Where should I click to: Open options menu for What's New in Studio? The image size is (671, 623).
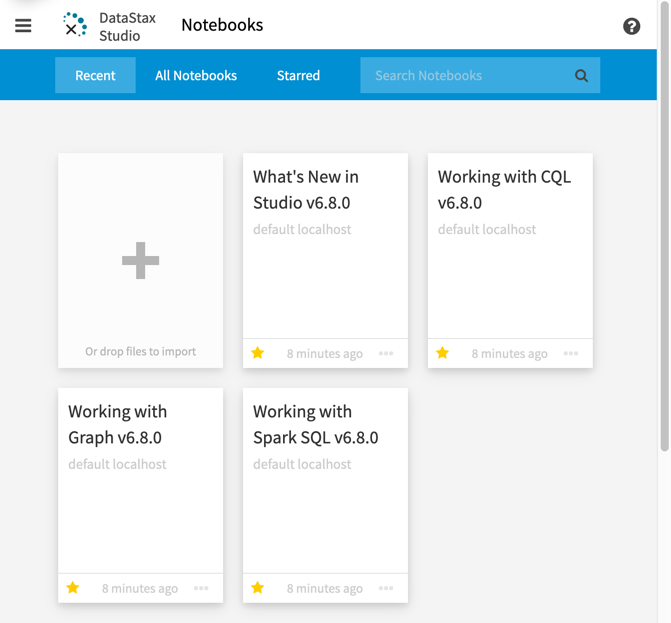386,353
